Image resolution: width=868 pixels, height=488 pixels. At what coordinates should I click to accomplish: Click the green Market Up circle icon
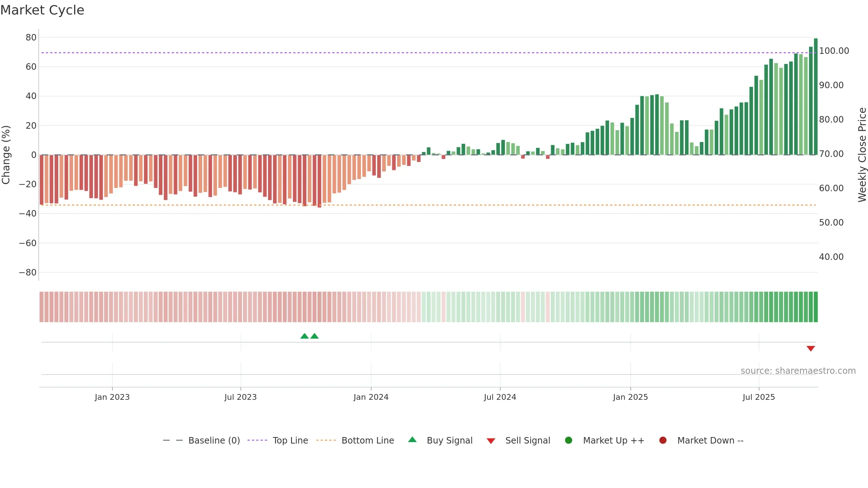click(x=569, y=440)
